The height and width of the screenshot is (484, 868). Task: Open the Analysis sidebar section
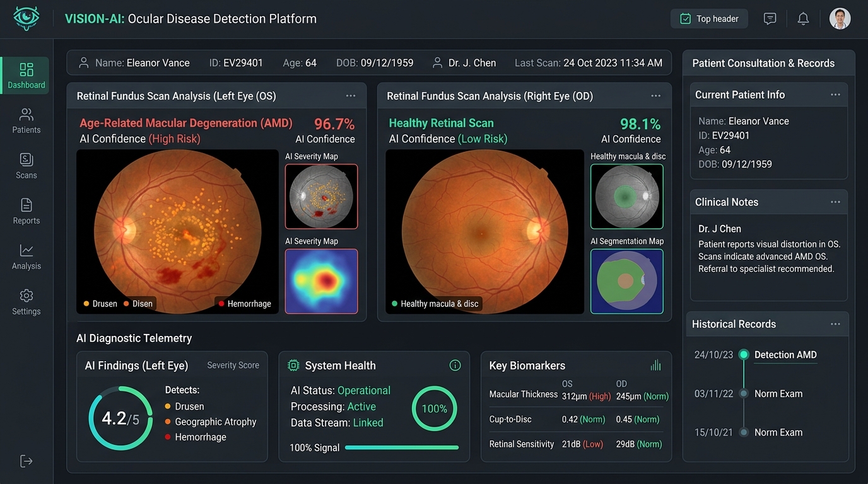point(26,257)
